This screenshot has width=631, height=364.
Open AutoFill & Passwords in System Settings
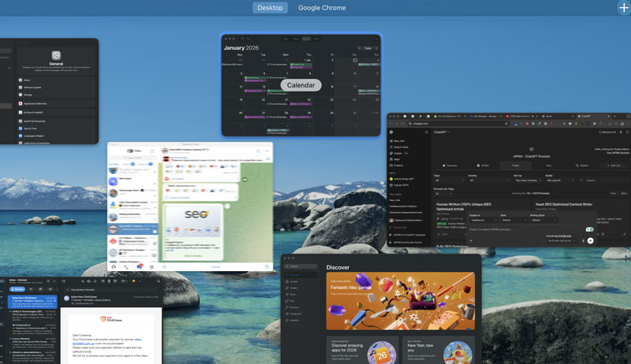(x=56, y=121)
